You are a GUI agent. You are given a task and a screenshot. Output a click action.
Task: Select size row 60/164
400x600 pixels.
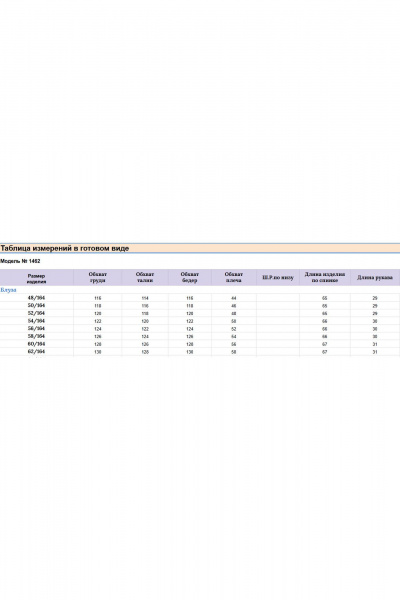[200, 344]
